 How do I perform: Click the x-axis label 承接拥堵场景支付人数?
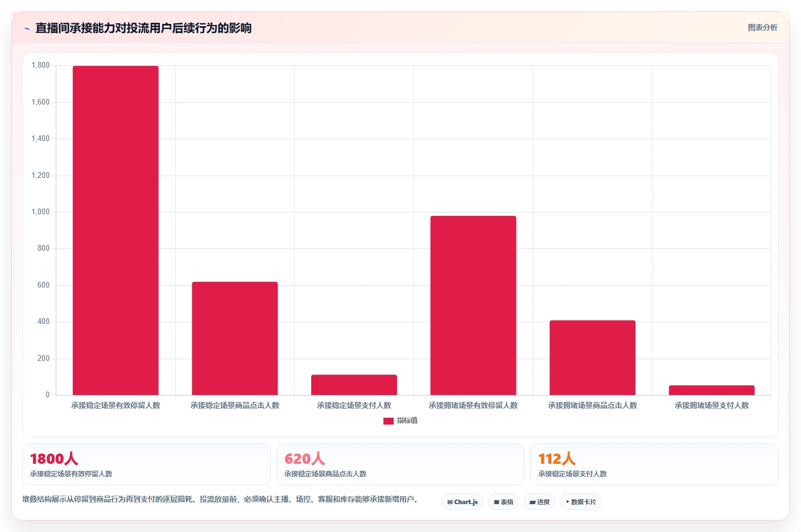(x=712, y=405)
